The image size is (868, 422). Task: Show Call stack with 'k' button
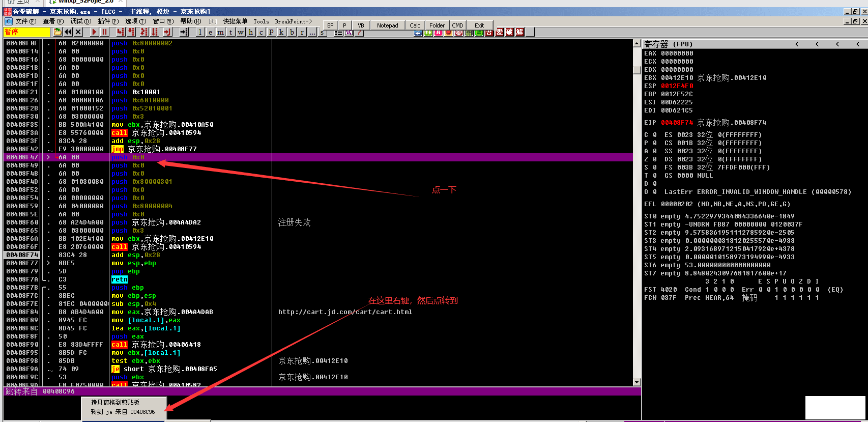click(281, 32)
